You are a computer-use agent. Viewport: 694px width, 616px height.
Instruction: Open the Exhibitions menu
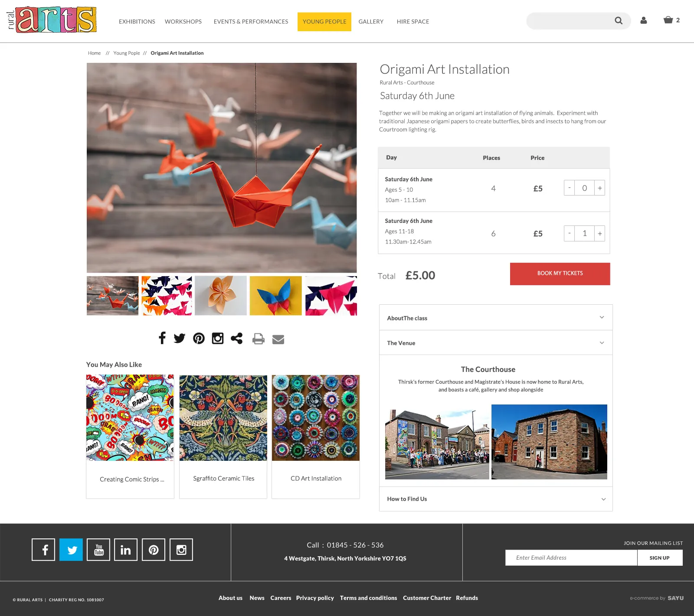click(137, 21)
